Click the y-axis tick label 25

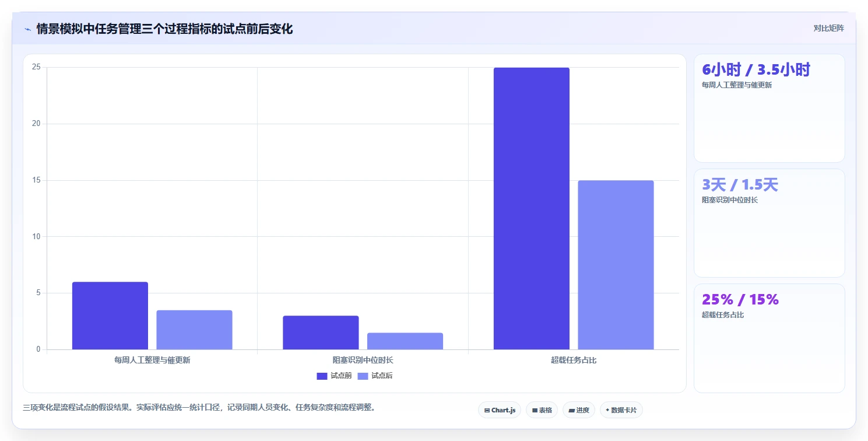click(36, 67)
